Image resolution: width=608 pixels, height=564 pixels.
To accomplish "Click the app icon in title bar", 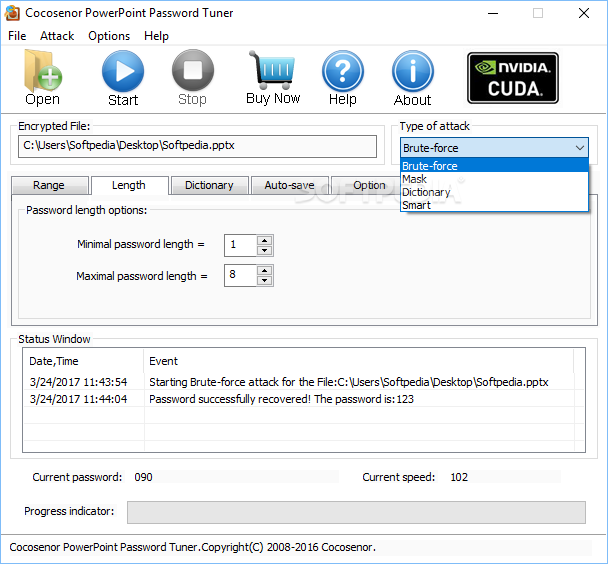I will [12, 13].
